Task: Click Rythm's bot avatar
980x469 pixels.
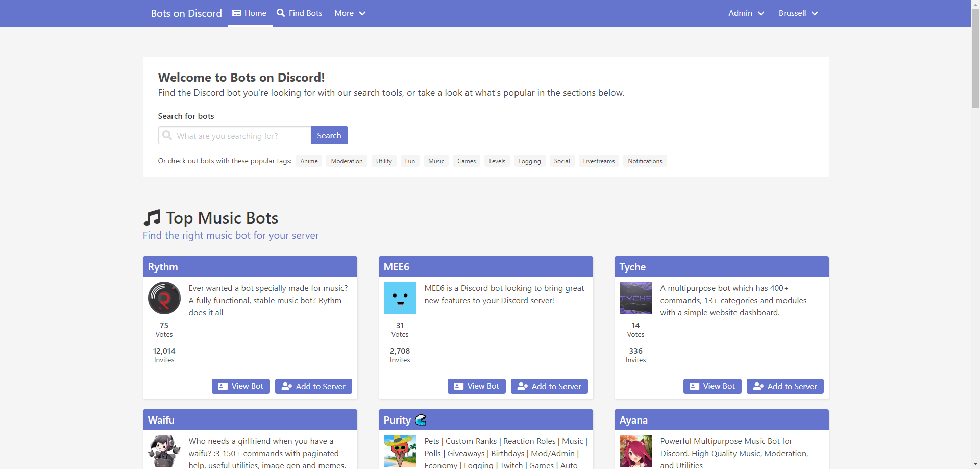Action: (x=164, y=298)
